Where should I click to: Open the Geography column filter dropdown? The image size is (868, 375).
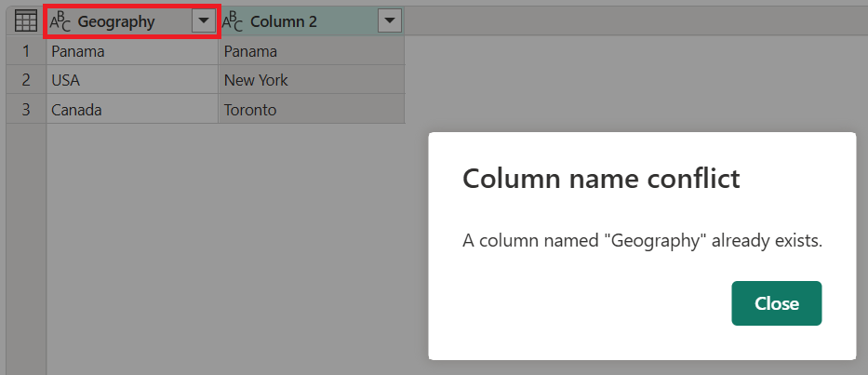pyautogui.click(x=204, y=21)
